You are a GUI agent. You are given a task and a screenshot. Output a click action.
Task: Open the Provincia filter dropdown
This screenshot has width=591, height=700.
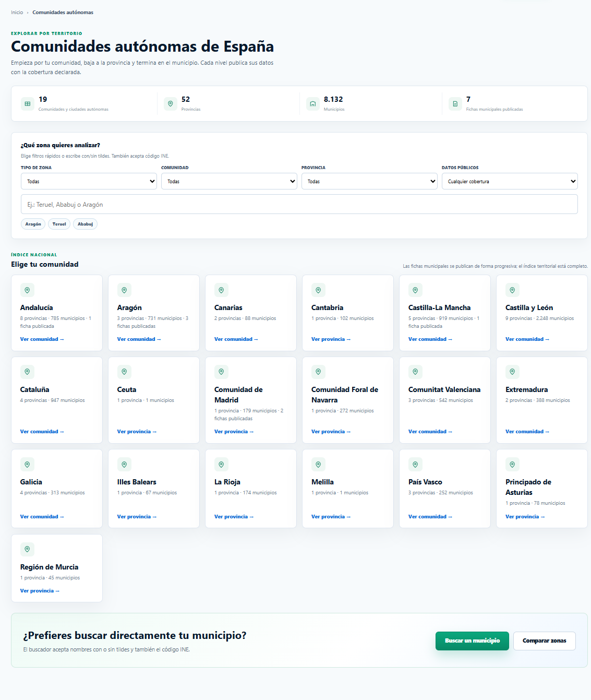tap(369, 182)
